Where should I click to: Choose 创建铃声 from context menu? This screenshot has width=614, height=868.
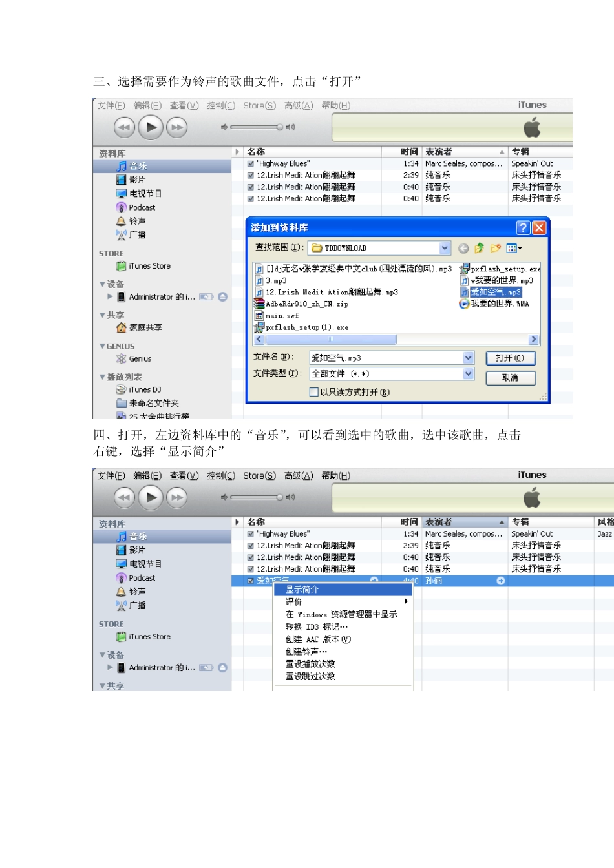[x=343, y=652]
